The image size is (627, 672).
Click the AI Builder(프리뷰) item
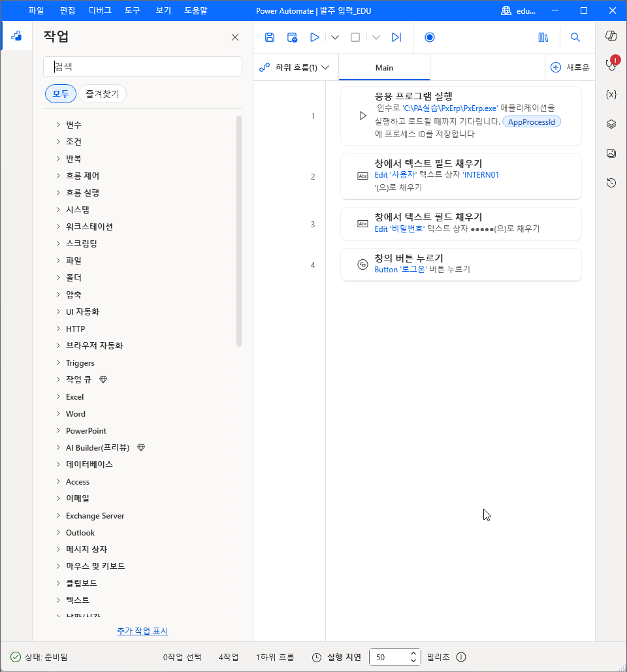point(97,448)
